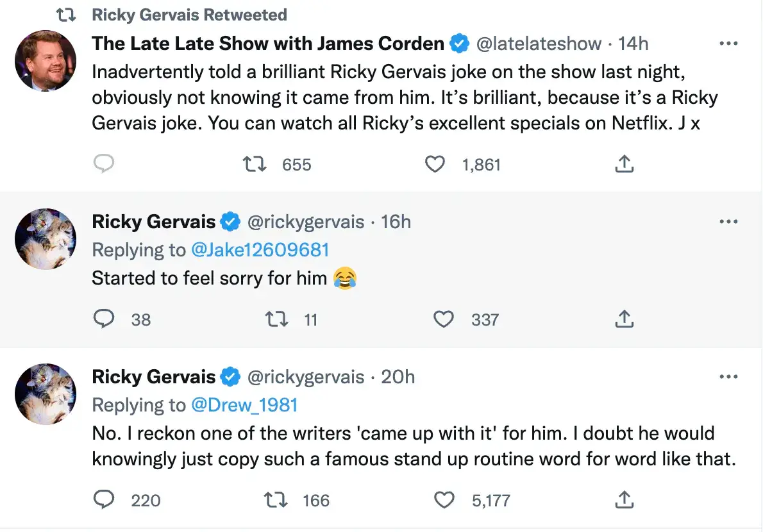Click the verified badge next to @latelateshow
Viewport: 763px width, 532px height.
(x=459, y=44)
